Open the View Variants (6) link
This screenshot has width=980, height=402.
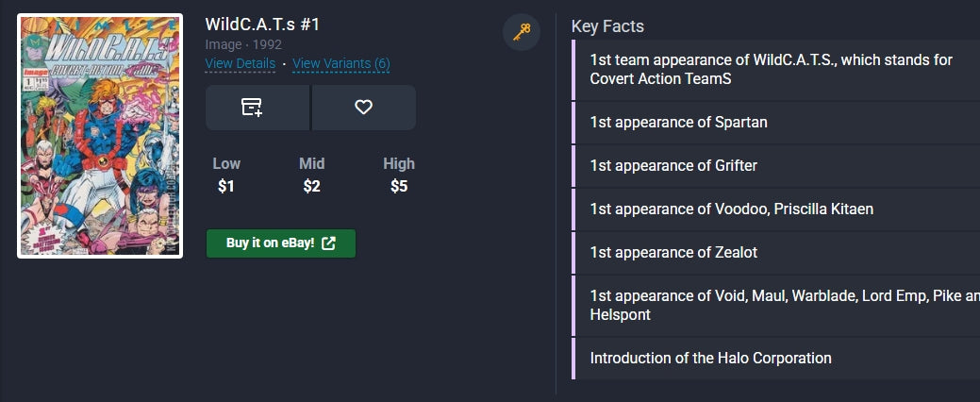coord(341,64)
